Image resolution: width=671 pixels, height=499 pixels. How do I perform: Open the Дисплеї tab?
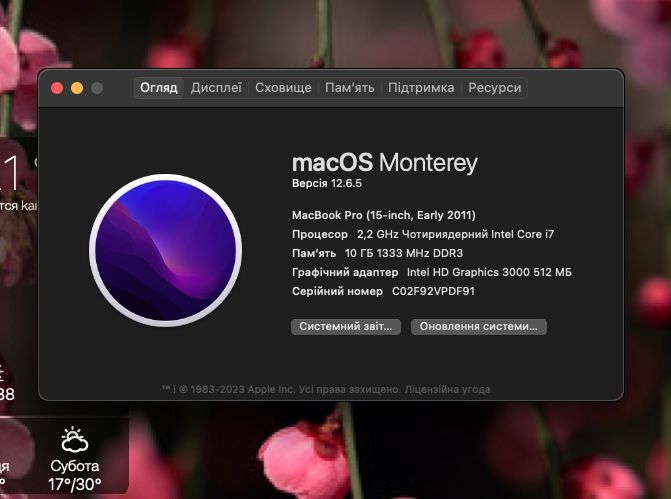216,88
